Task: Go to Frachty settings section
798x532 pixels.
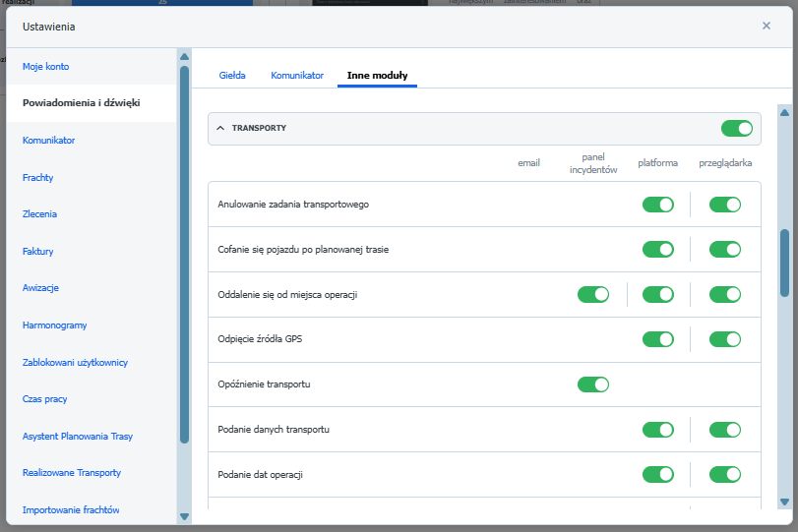Action: (x=38, y=178)
